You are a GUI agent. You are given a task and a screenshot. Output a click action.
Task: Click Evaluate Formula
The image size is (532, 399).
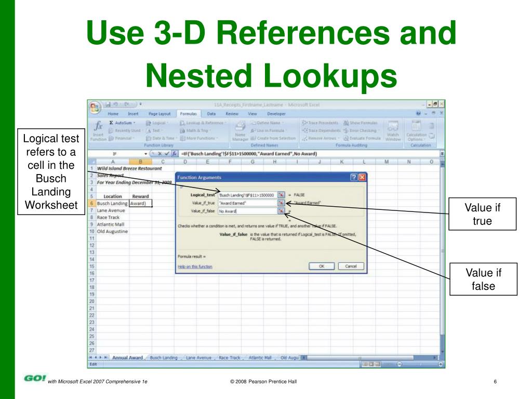pyautogui.click(x=362, y=138)
